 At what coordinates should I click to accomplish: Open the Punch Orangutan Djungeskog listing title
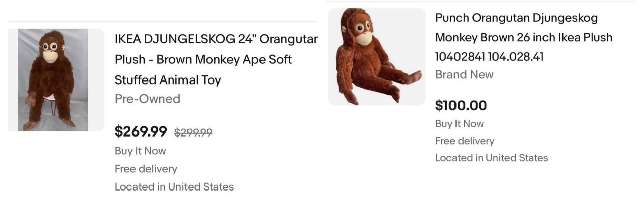coord(524,37)
